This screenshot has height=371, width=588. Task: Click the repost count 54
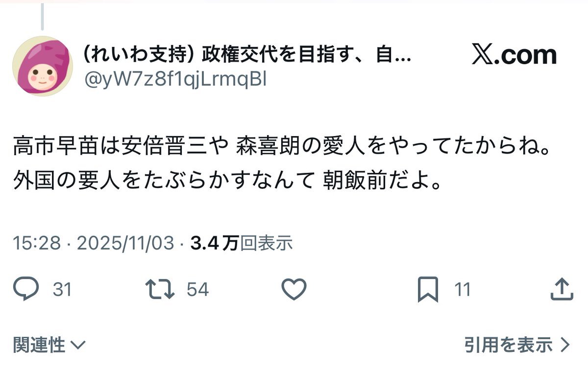[198, 290]
